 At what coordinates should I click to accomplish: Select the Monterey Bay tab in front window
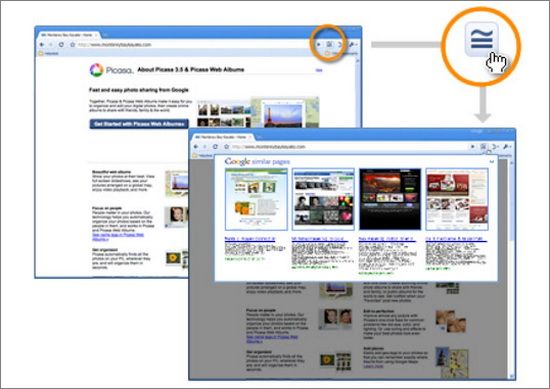[223, 137]
